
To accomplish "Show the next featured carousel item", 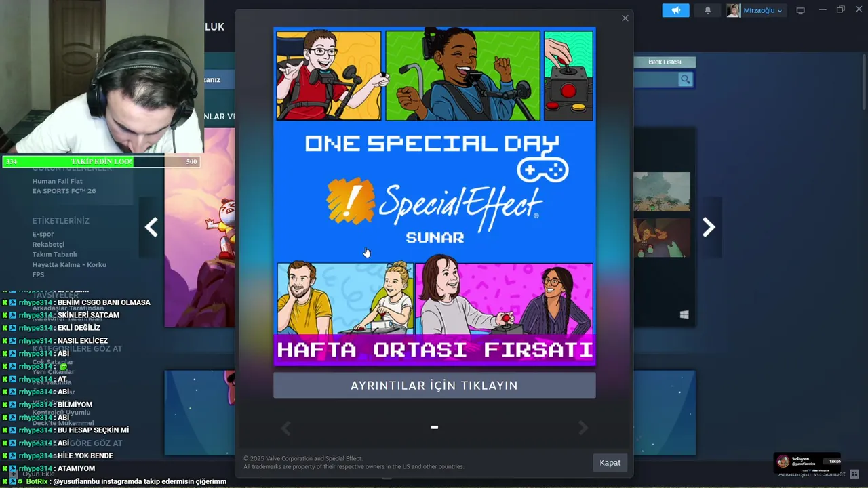I will (x=709, y=227).
